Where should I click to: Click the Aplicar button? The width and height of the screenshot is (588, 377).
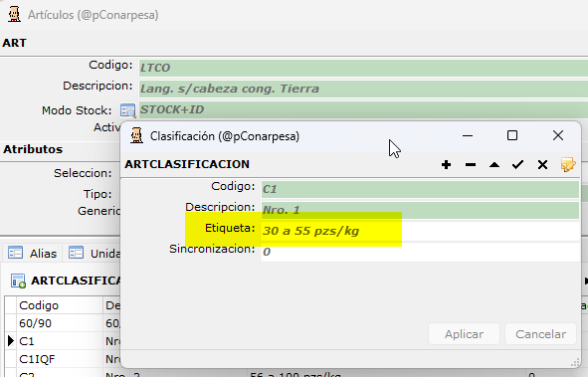tap(464, 334)
